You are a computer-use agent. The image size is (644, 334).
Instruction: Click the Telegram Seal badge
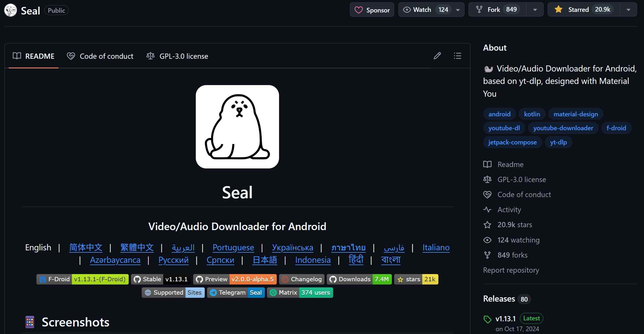point(236,293)
